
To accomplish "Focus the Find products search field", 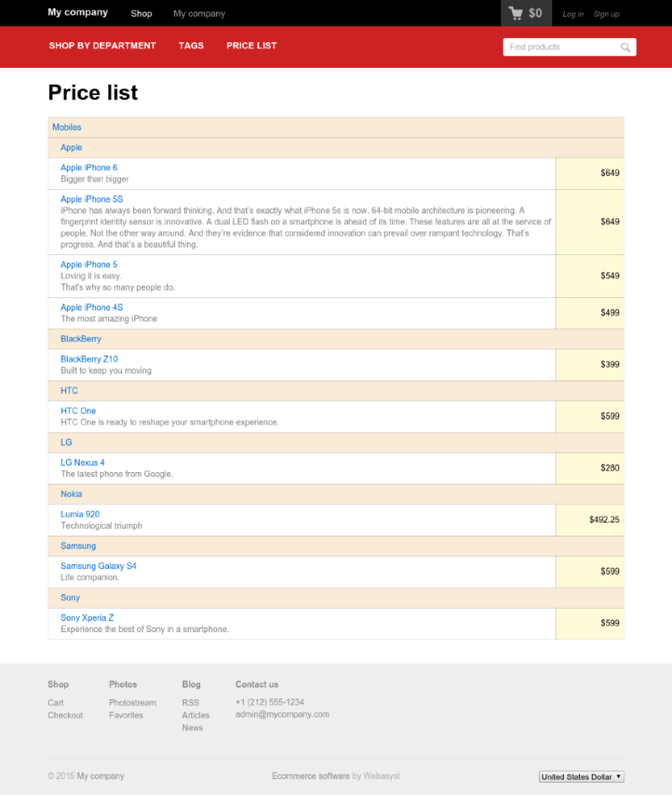I will [561, 47].
